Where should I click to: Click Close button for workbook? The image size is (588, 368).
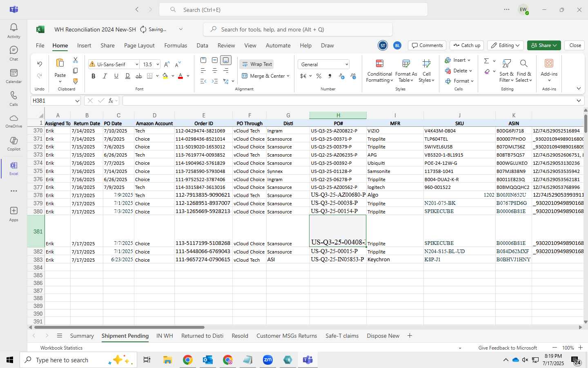coord(575,45)
